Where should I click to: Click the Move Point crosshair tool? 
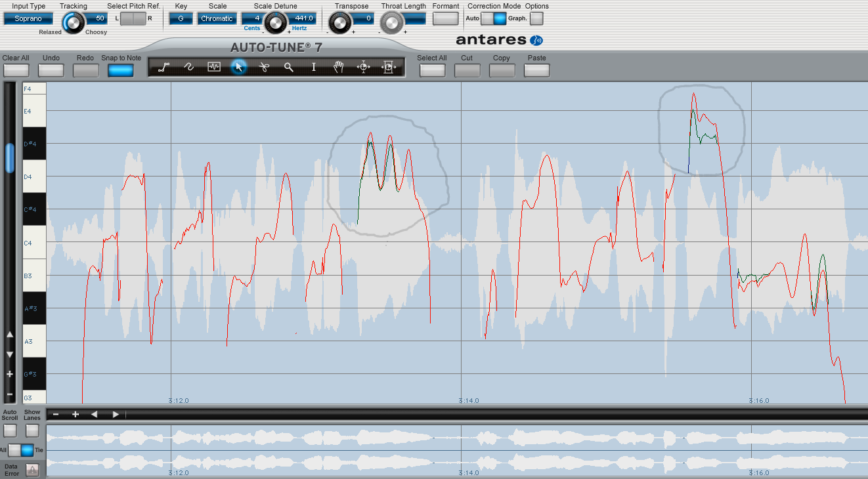click(x=364, y=67)
